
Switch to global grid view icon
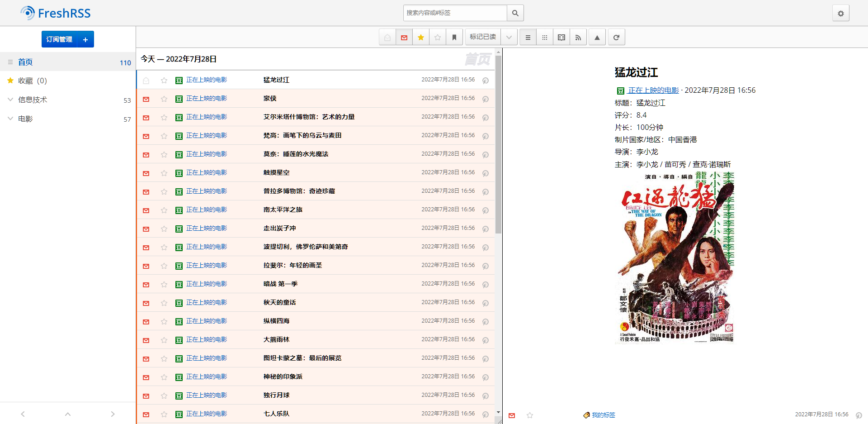point(544,38)
